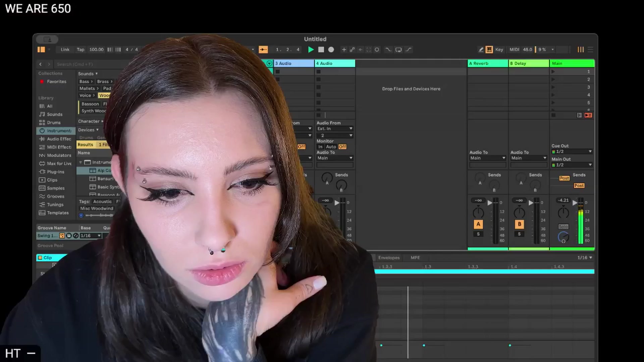Start playback with the green Play button
644x362 pixels.
(311, 50)
